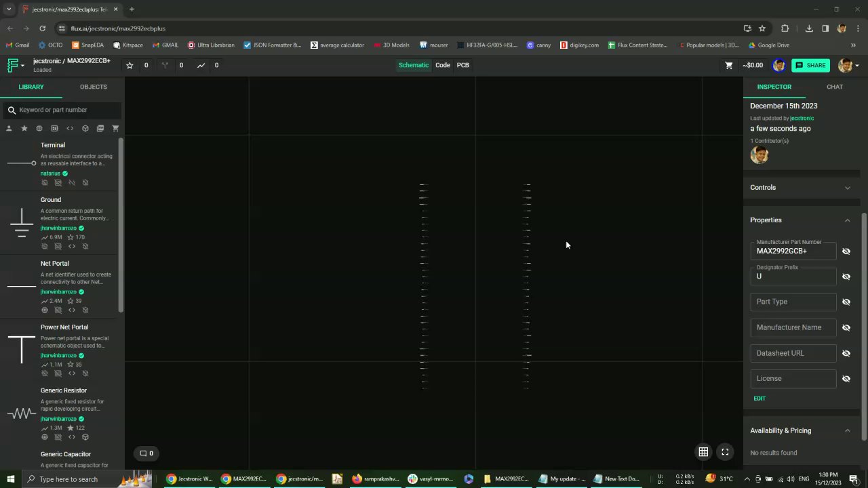The width and height of the screenshot is (868, 488).
Task: Open the Flux logo main menu
Action: pyautogui.click(x=15, y=65)
